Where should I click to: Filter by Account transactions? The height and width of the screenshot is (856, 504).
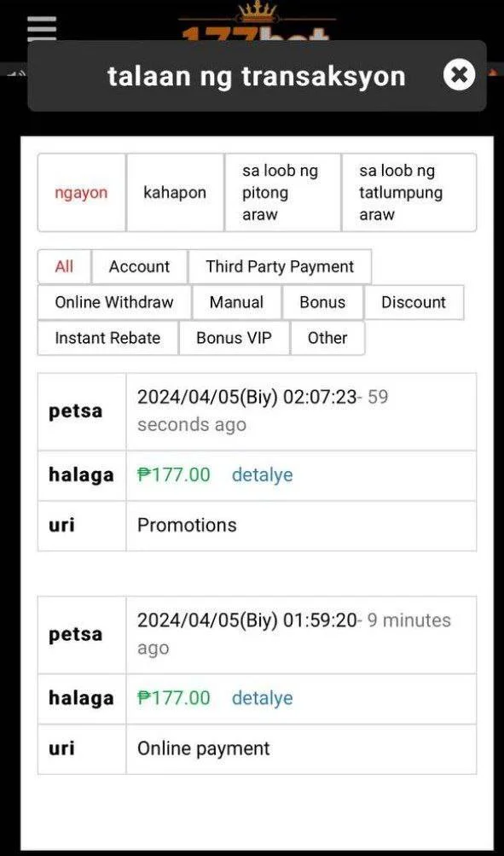[x=140, y=266]
